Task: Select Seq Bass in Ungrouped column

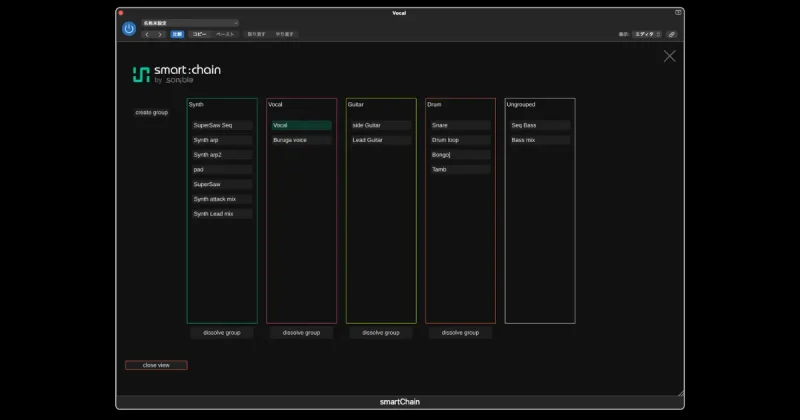Action: 540,125
